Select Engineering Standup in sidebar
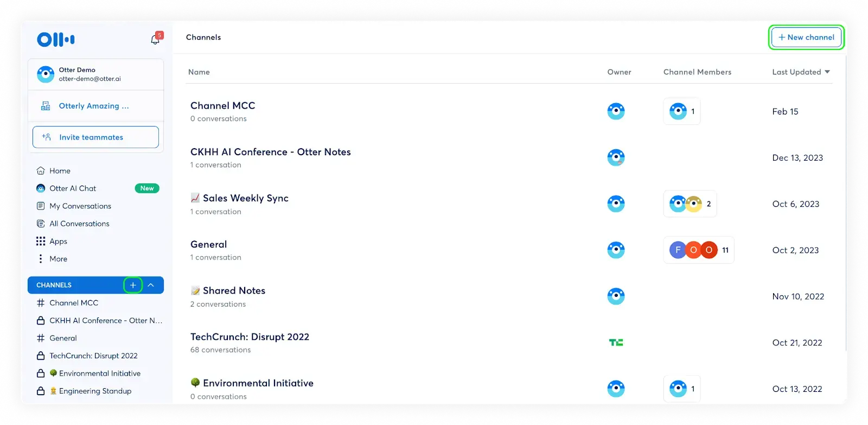 pos(95,391)
